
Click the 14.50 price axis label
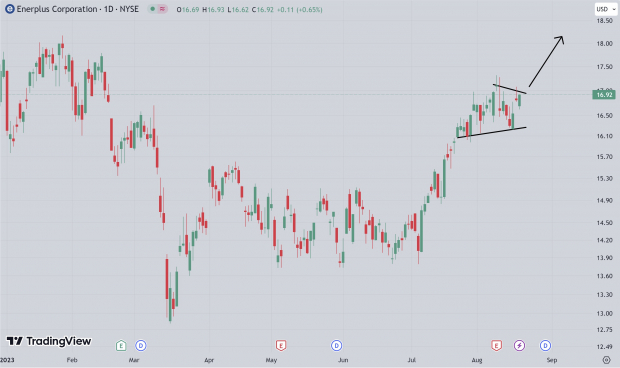click(x=604, y=223)
